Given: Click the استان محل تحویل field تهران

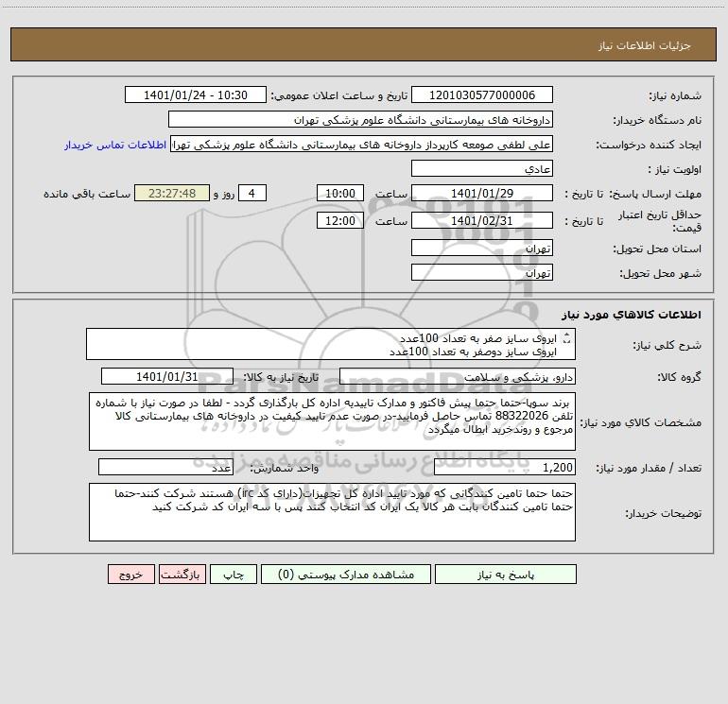Looking at the screenshot, I should click(482, 248).
